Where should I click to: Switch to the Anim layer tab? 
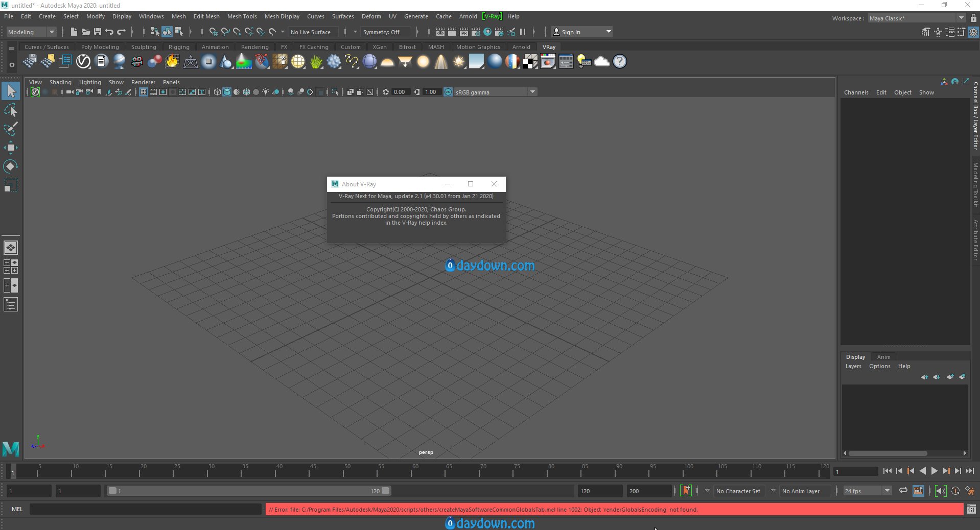point(883,357)
